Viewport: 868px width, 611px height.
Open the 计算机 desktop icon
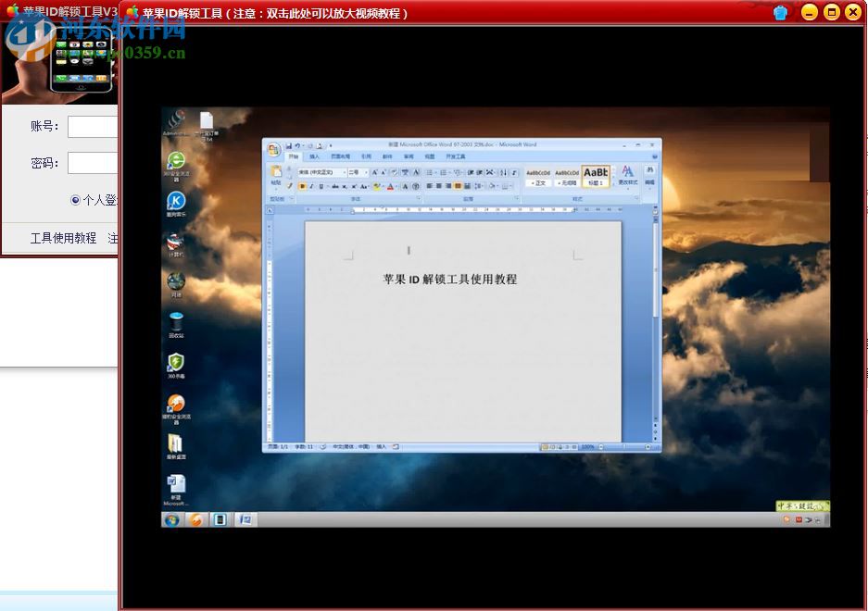(x=176, y=245)
